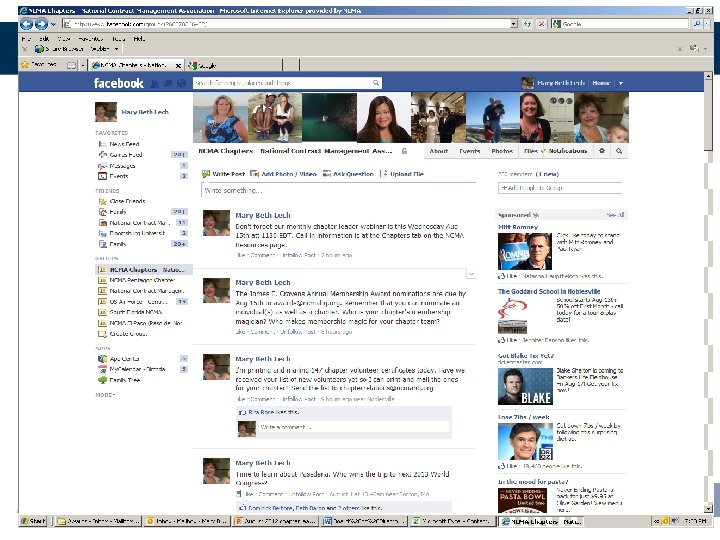Select the NCMA Chapters group in the sidebar
Screen dimensions: 720x540
coord(143,270)
